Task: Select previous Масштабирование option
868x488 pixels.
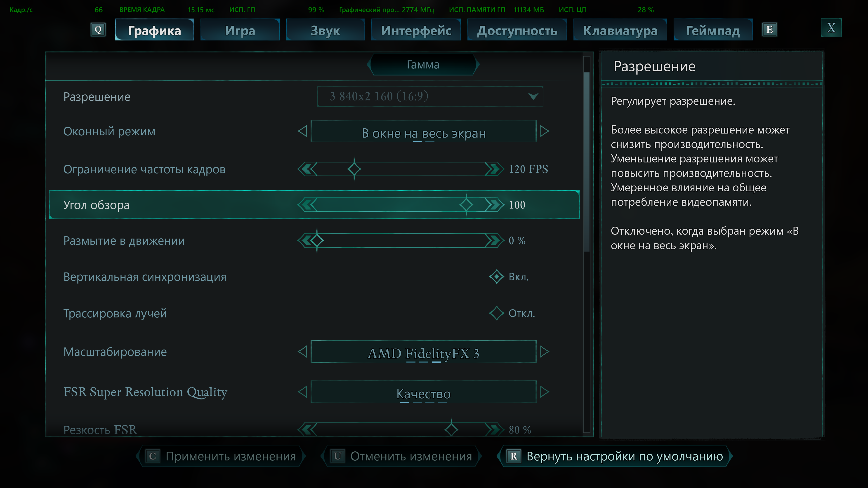Action: click(x=303, y=352)
